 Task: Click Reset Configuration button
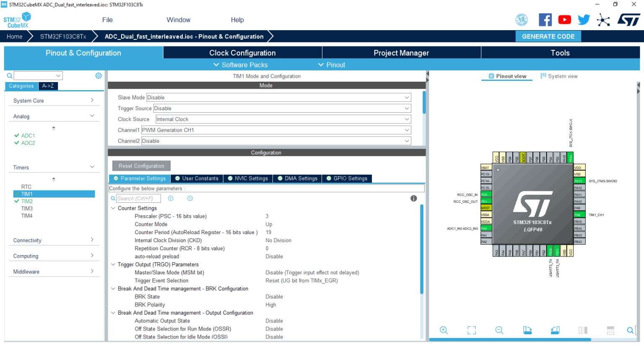pos(141,166)
